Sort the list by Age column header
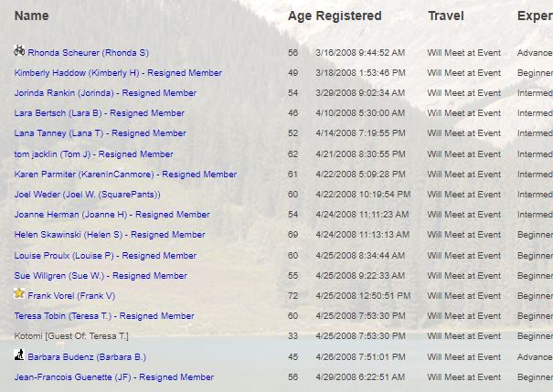Screen dimensions: 553x392 [299, 16]
